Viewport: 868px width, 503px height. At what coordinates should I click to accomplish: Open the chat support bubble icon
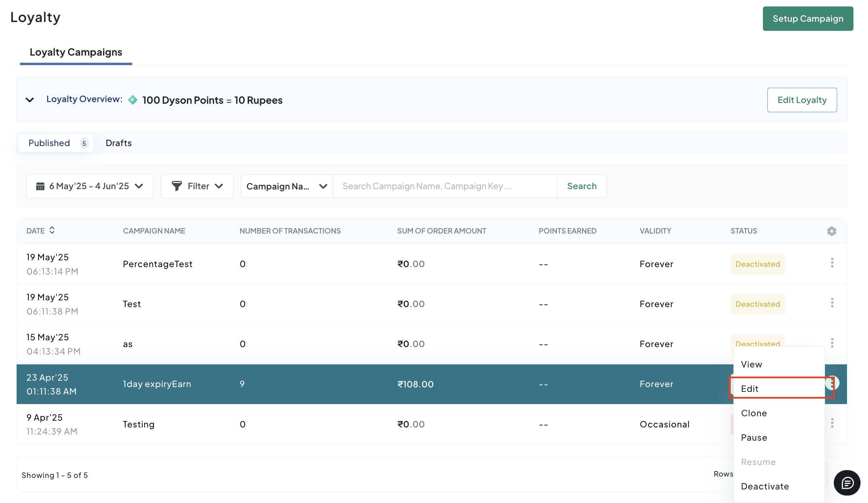point(847,483)
